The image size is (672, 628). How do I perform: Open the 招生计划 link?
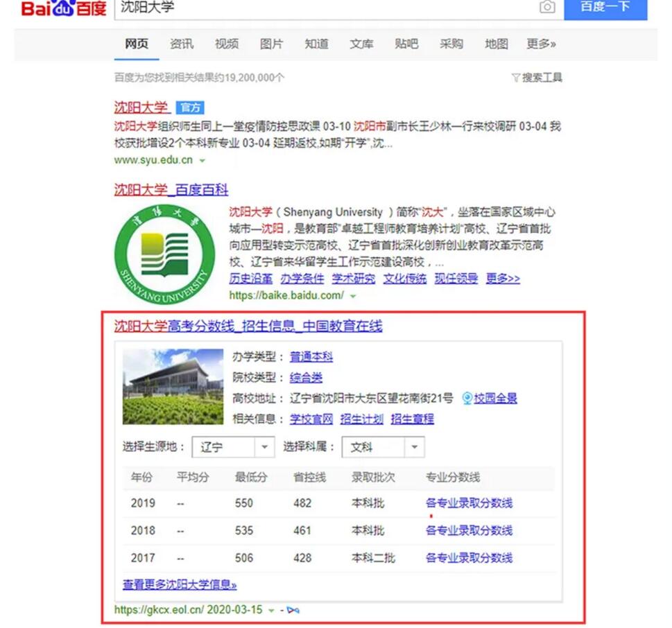pyautogui.click(x=361, y=419)
